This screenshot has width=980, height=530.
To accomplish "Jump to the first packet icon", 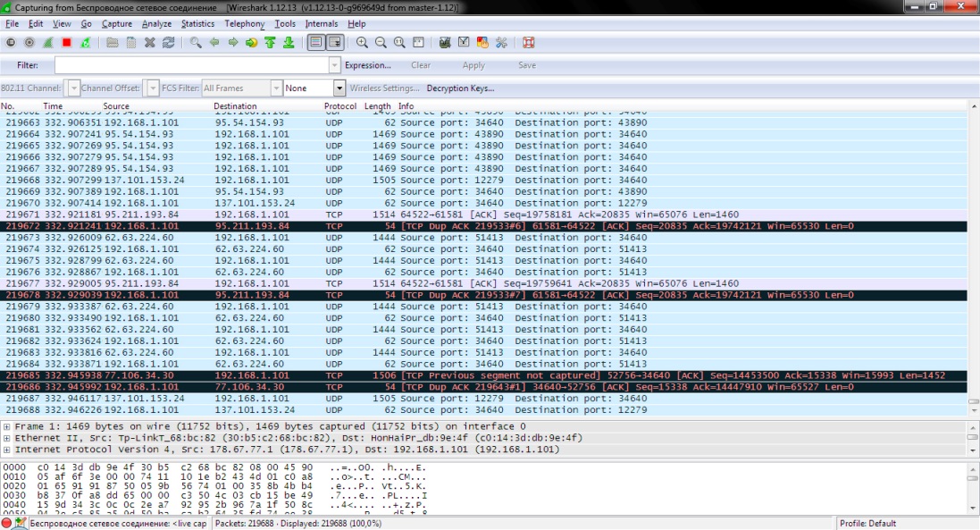I will click(270, 43).
